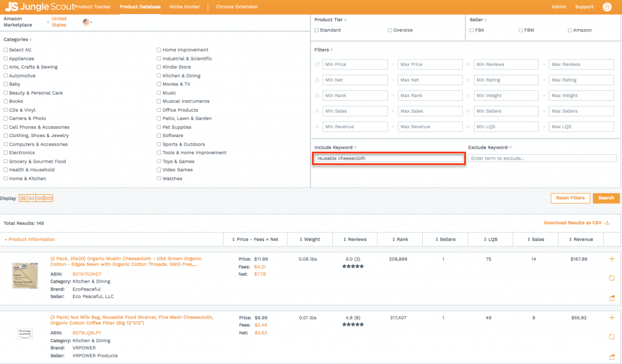Viewport: 622px width, 364px height.
Task: Tick the Standard product tier checkbox
Action: coord(316,30)
